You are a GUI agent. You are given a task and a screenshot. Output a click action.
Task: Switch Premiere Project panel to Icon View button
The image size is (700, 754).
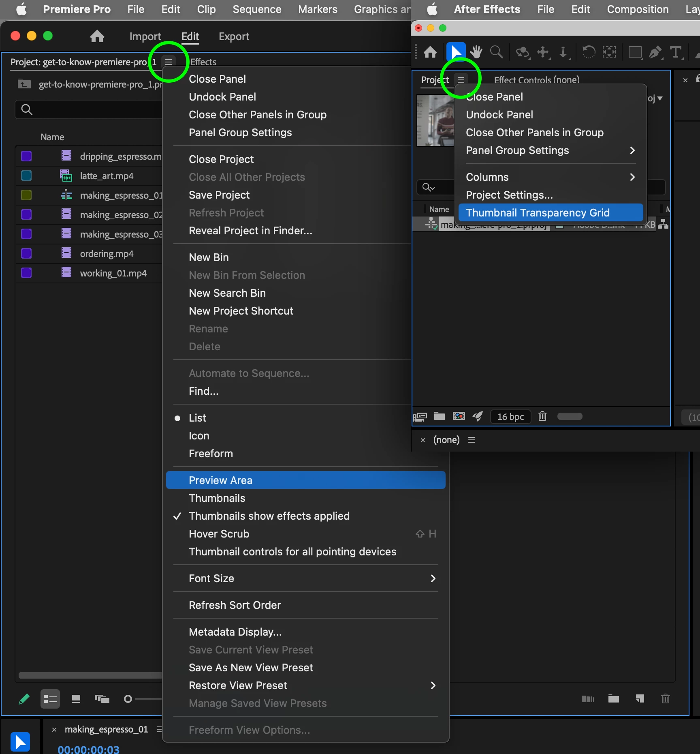coord(76,699)
